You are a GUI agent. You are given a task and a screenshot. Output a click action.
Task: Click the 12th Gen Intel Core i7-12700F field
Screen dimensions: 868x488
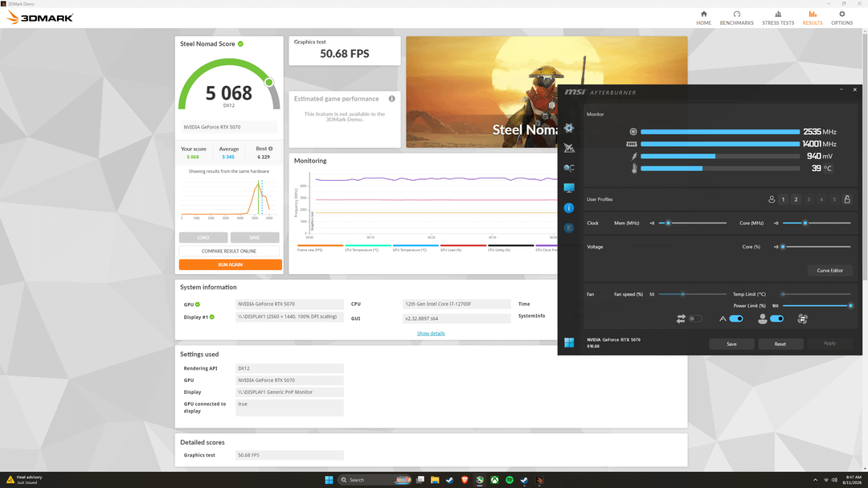click(457, 304)
